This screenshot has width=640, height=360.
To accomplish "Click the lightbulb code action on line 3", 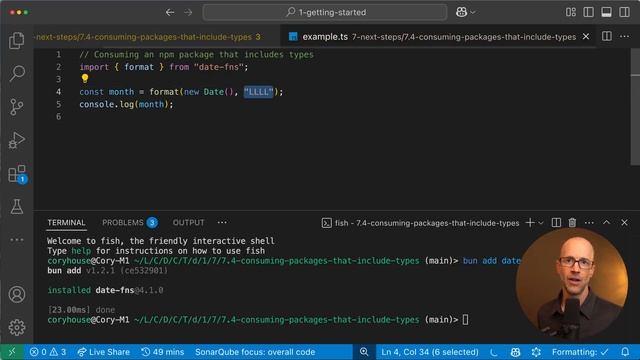I will [84, 78].
